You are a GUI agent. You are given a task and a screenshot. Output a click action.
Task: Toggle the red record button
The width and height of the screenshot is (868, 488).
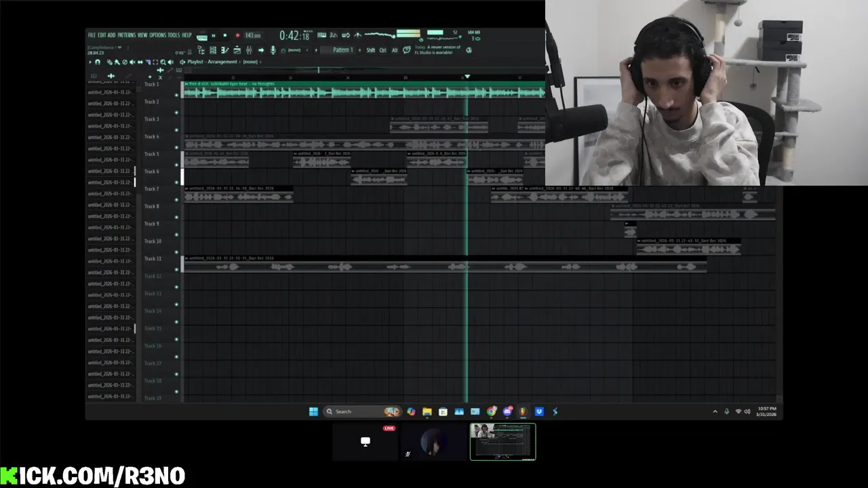click(x=237, y=35)
